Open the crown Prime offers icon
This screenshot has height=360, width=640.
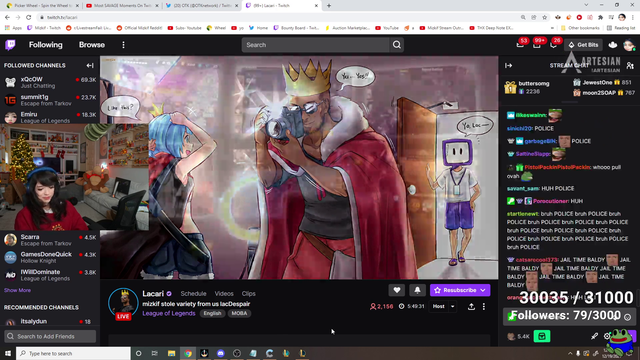613,45
